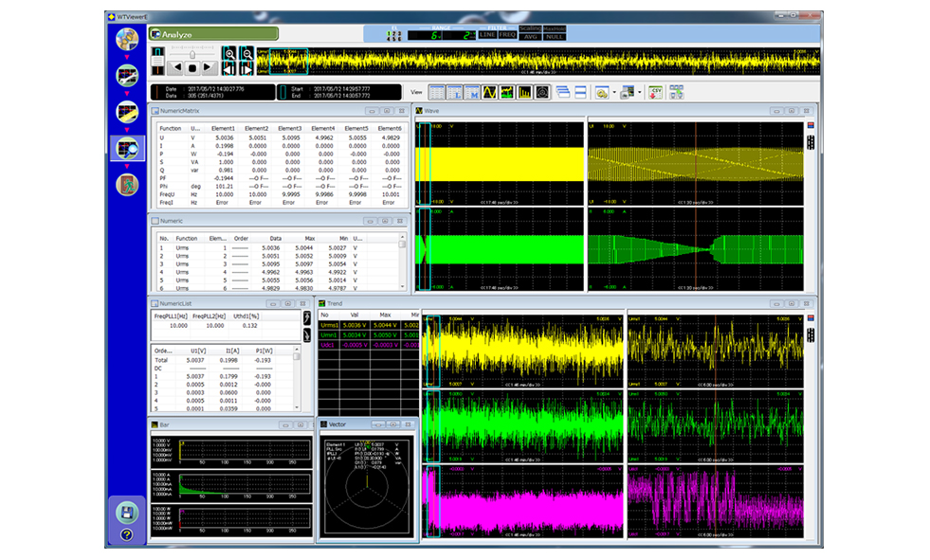This screenshot has width=930, height=560.
Task: Toggle the LINE filter indicator
Action: (487, 35)
